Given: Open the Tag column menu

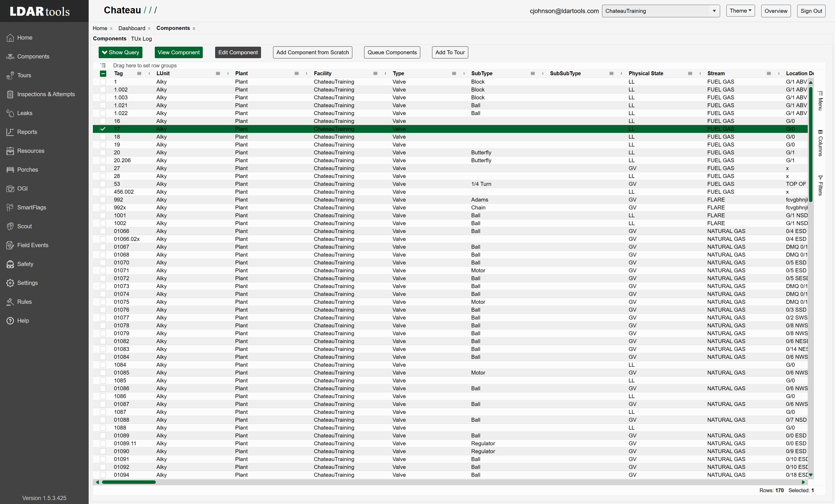Looking at the screenshot, I should pyautogui.click(x=139, y=73).
